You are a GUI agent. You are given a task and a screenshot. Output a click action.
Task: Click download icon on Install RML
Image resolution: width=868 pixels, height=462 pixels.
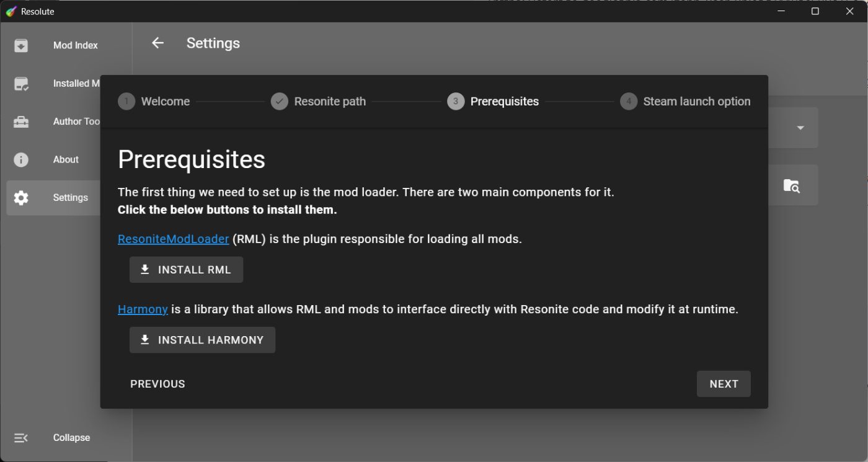(145, 269)
